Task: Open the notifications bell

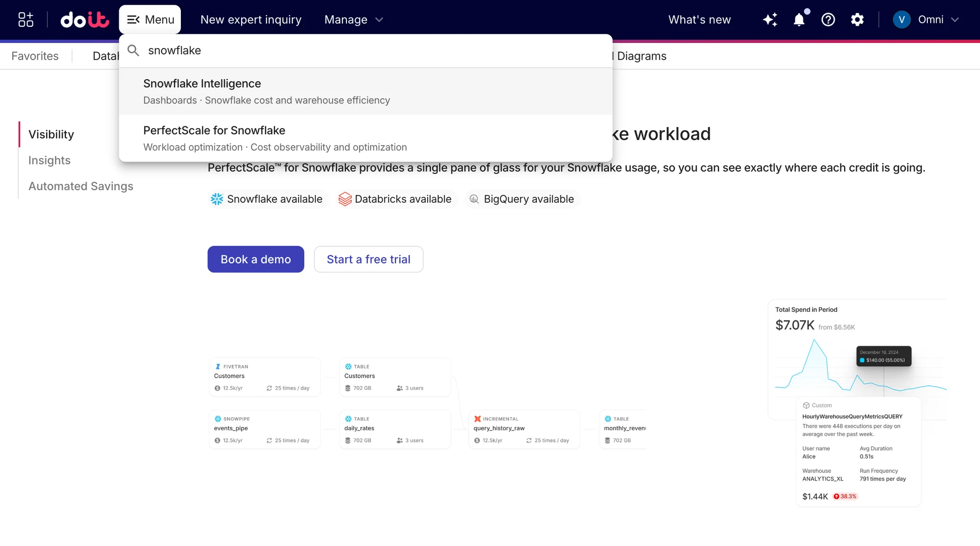Action: click(799, 20)
